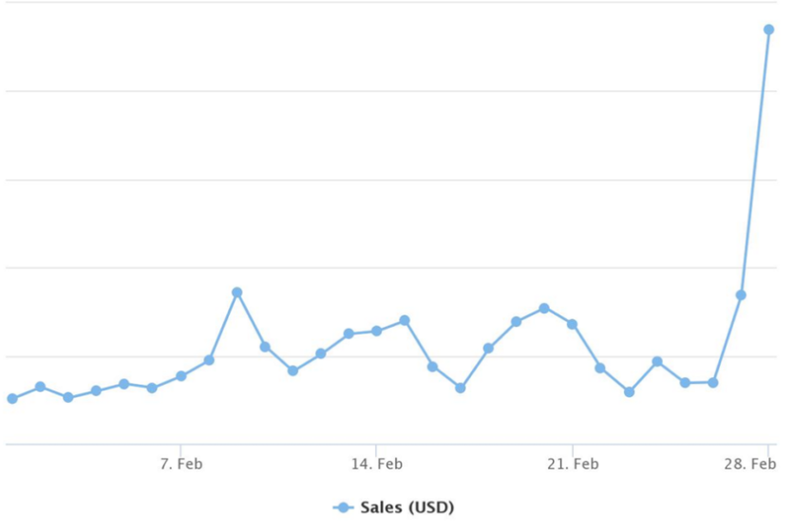Screen dimensions: 794x532
Task: Click the 14. Feb axis label
Action: 377,464
